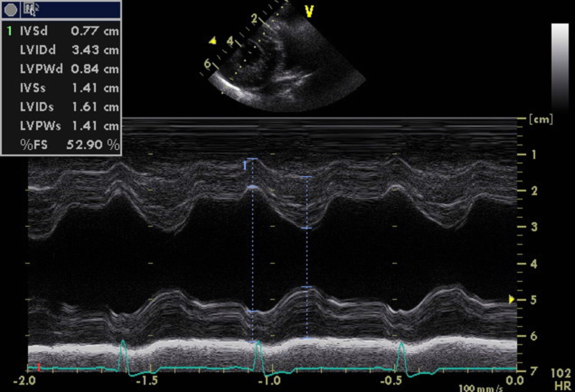
Task: Click the blue caliper label 1 on M-mode
Action: (x=244, y=166)
